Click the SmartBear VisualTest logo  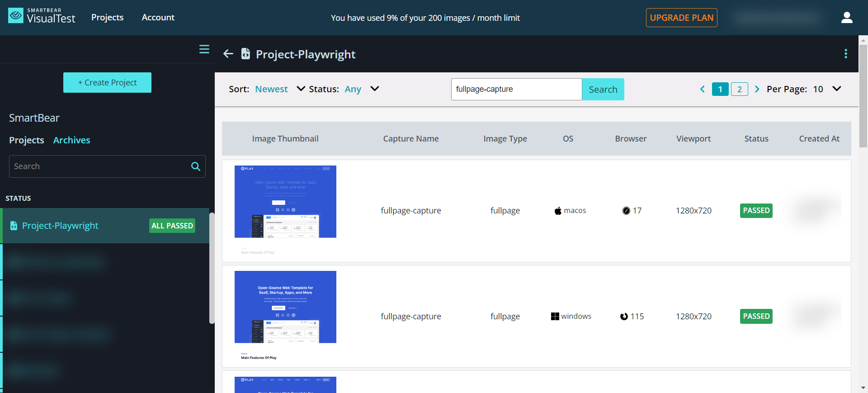(42, 16)
